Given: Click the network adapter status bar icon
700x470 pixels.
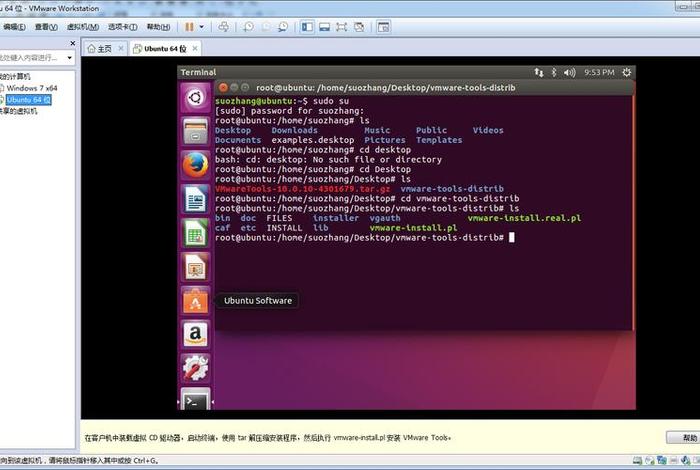Looking at the screenshot, I should coord(662,460).
